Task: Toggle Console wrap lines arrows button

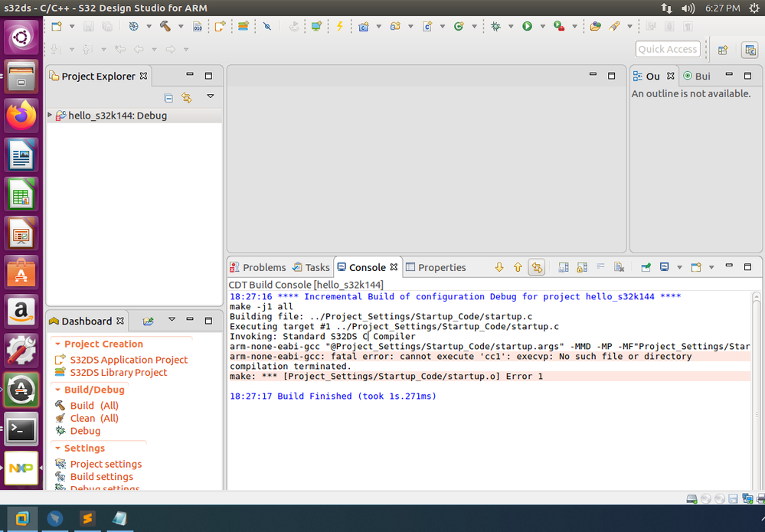Action: pos(537,267)
